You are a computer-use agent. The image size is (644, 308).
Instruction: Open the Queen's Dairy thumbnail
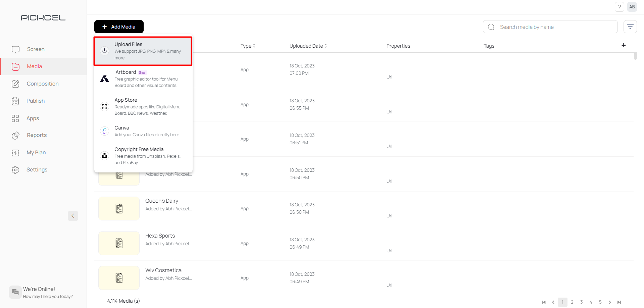point(119,208)
